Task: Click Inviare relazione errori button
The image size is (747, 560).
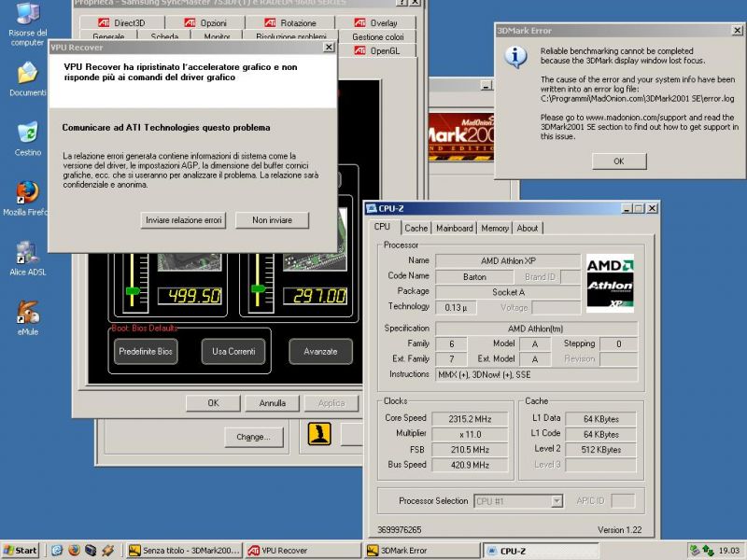Action: click(x=184, y=220)
